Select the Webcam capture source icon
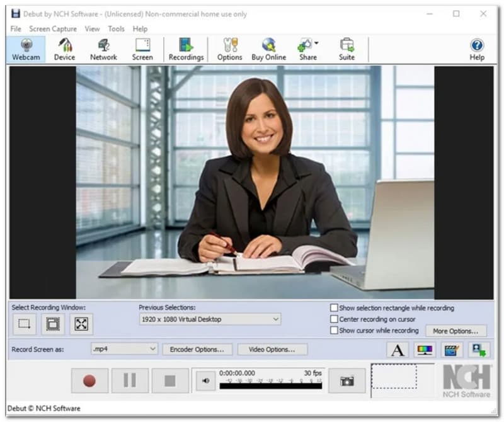The height and width of the screenshot is (422, 504). coord(26,49)
